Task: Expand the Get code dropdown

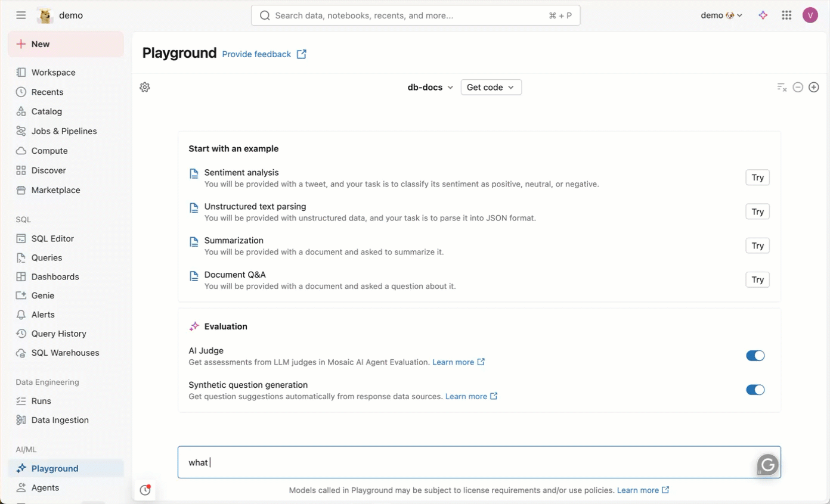Action: coord(491,87)
